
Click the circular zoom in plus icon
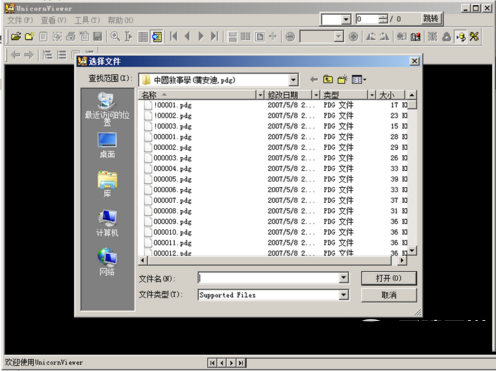coord(353,36)
